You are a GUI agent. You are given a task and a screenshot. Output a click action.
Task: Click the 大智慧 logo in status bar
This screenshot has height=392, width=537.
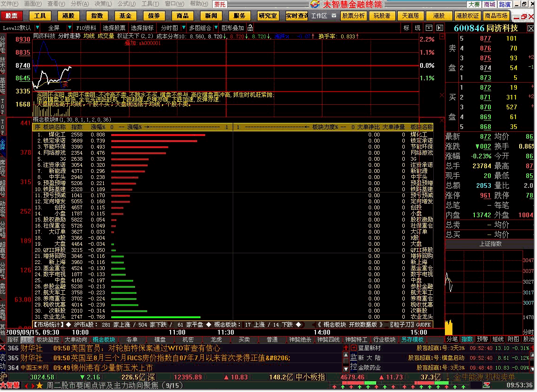pos(10,385)
